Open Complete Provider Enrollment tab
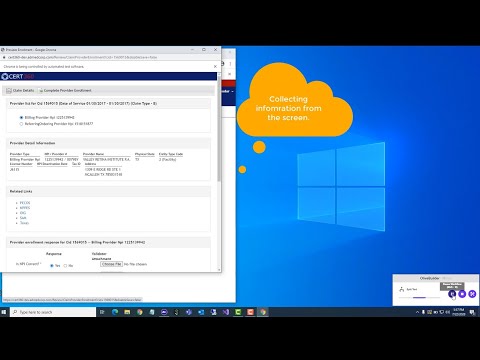 point(65,90)
